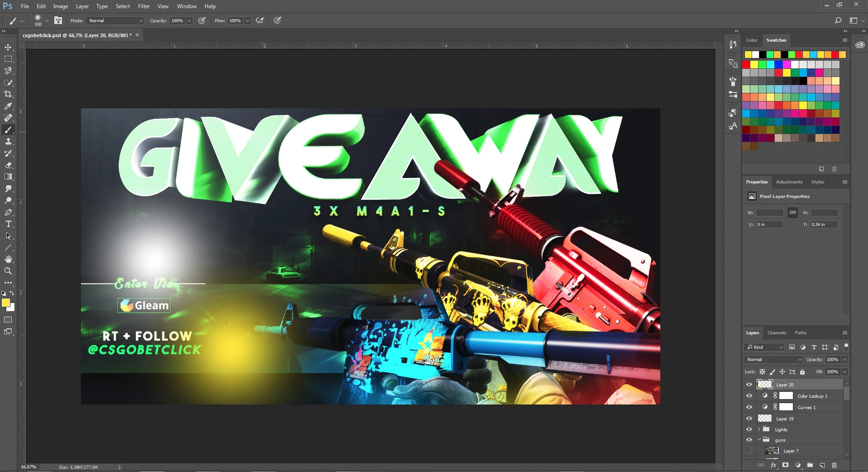Open the Styles tab
The width and height of the screenshot is (868, 472).
(817, 182)
